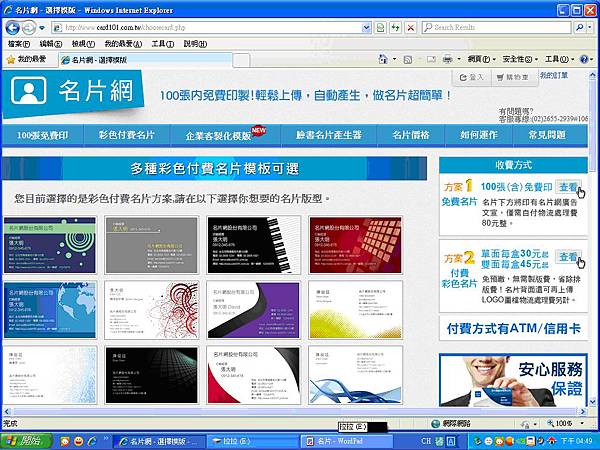The height and width of the screenshot is (450, 600).
Task: Select the purple and black curve template
Action: point(254,310)
